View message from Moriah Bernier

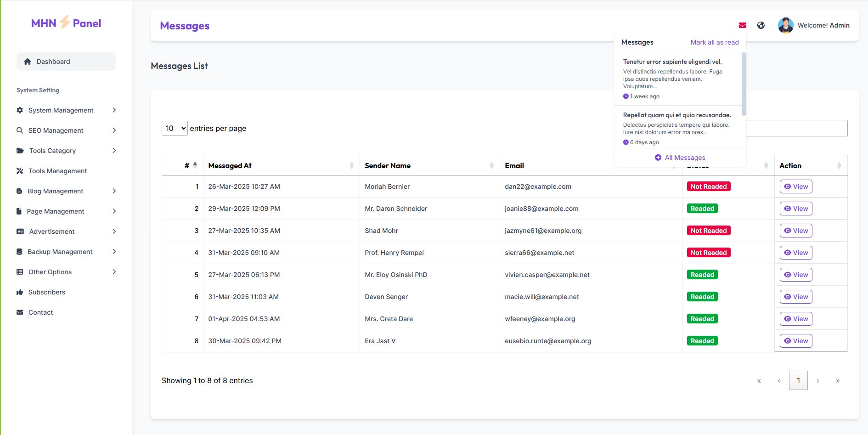(795, 186)
